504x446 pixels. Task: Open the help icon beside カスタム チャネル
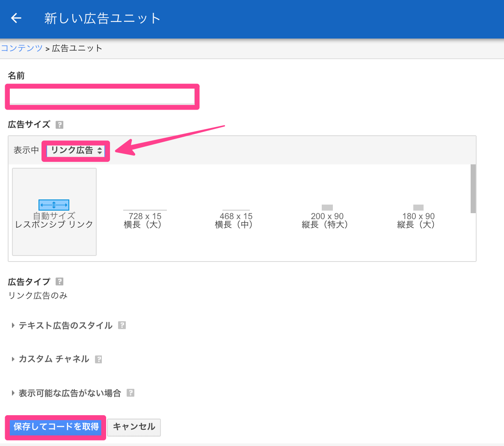coord(98,359)
